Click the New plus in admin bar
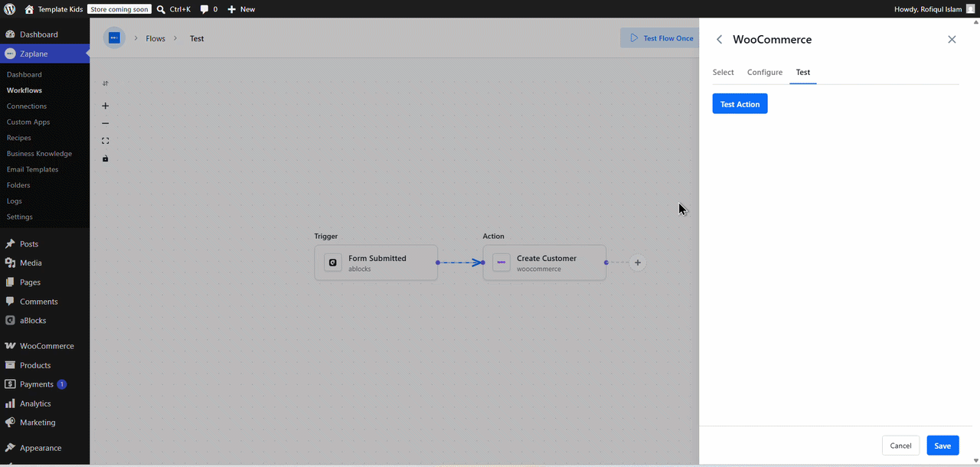 click(231, 9)
